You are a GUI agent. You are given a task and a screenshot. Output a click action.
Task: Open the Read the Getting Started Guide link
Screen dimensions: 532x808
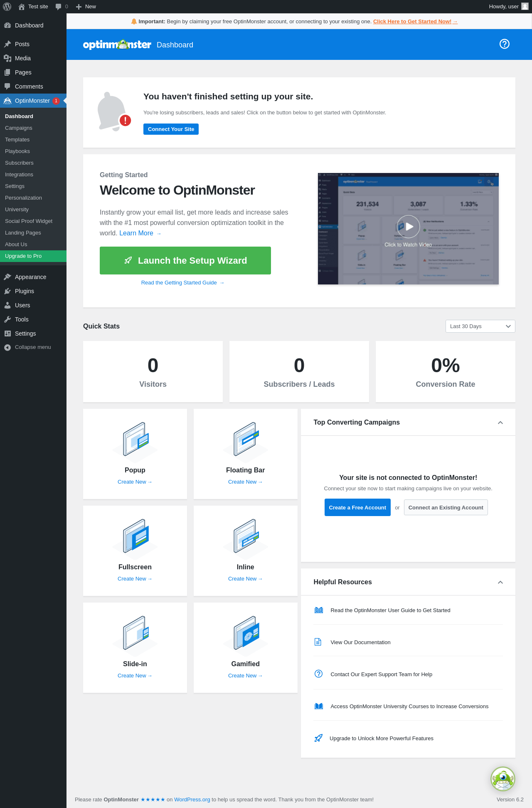(x=183, y=283)
